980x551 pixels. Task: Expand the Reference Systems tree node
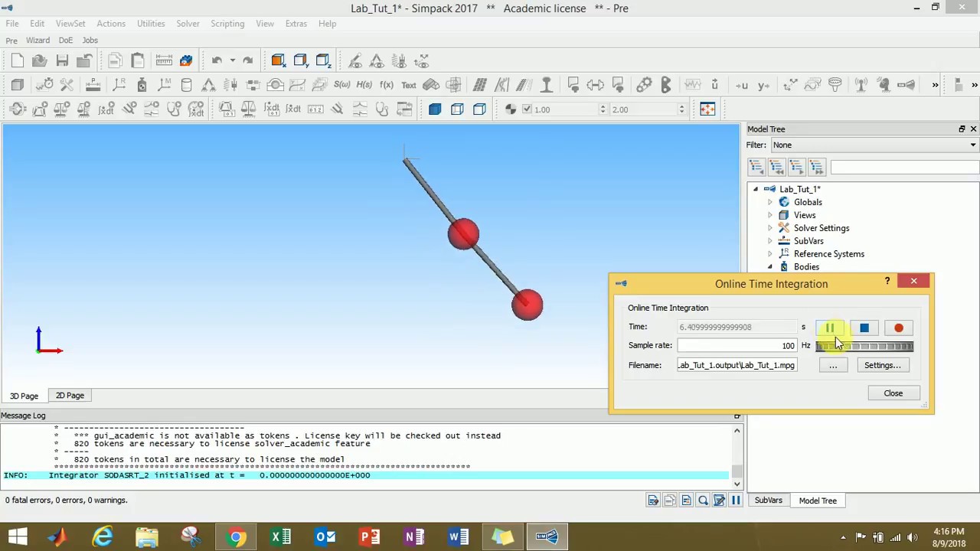tap(770, 254)
